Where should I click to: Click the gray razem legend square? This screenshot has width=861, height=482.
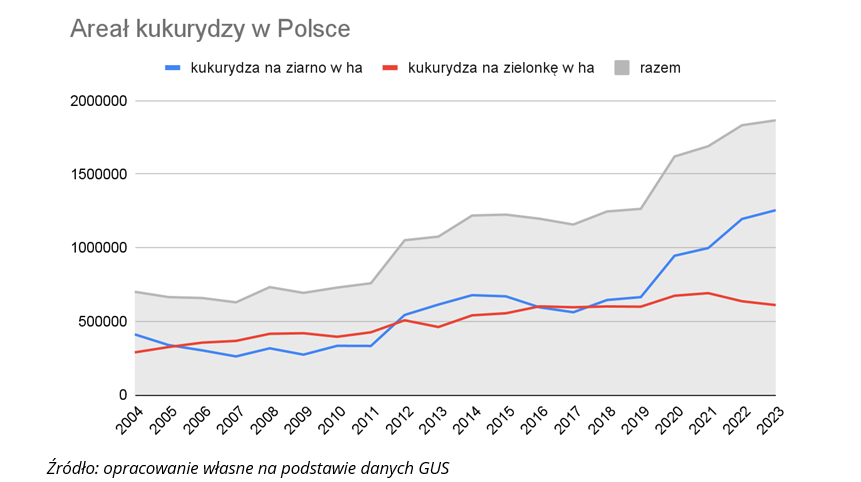point(622,68)
